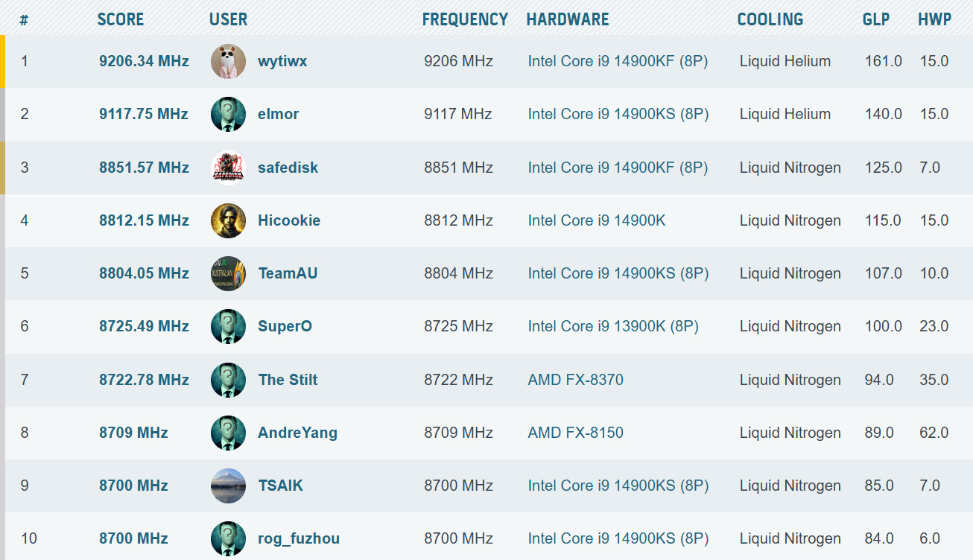Visit safedisk user profile link
Viewport: 973px width, 560px height.
(x=288, y=168)
